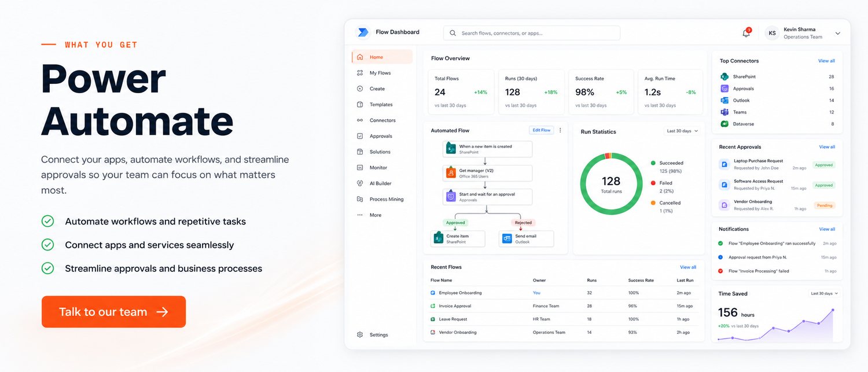Click the three-dot menu on Automated Flow
Image resolution: width=868 pixels, height=372 pixels.
[560, 130]
